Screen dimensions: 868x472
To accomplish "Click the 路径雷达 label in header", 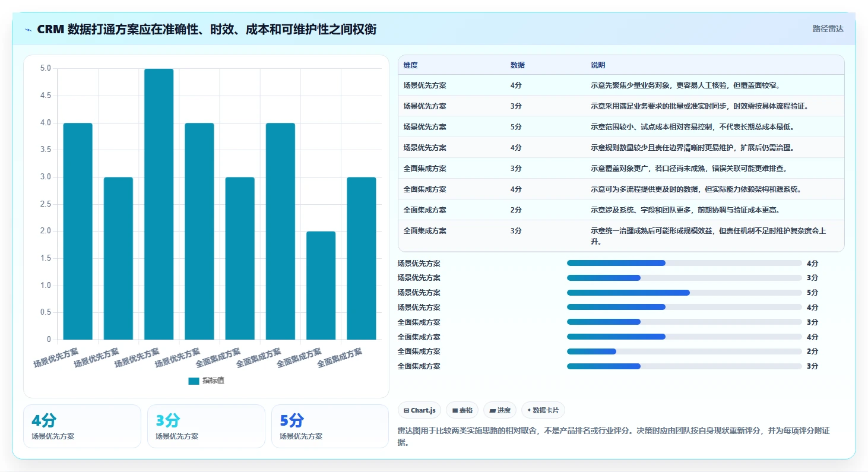I will tap(828, 28).
